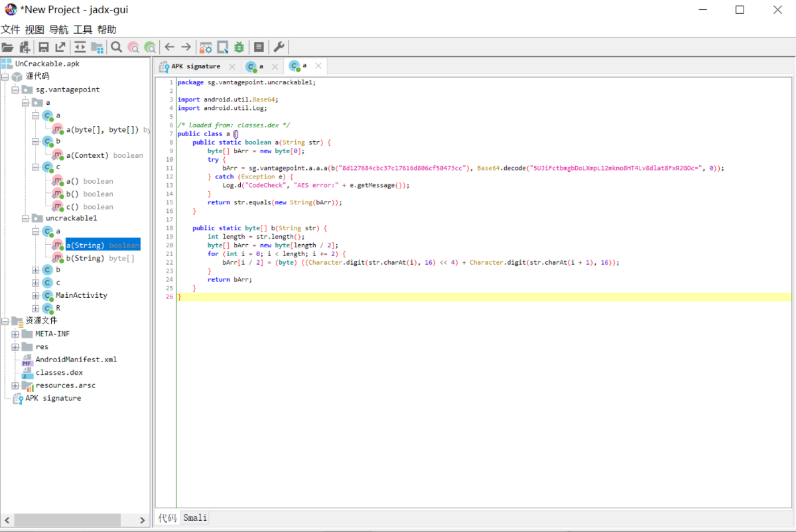Click the deobfuscation lock-gear icon

206,47
